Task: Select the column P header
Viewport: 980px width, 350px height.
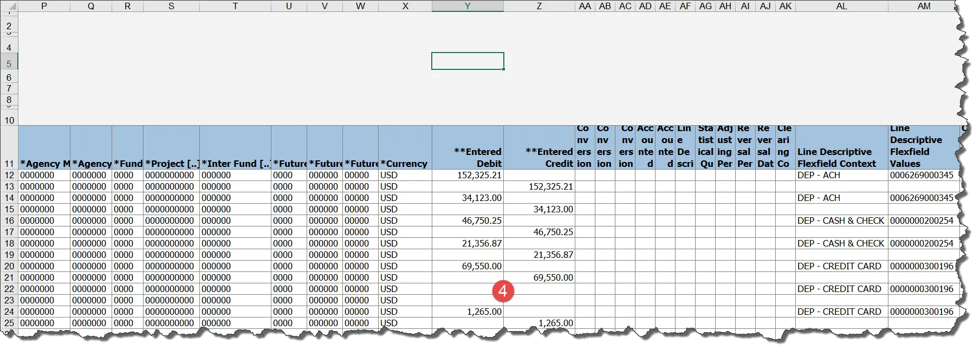Action: pos(44,6)
